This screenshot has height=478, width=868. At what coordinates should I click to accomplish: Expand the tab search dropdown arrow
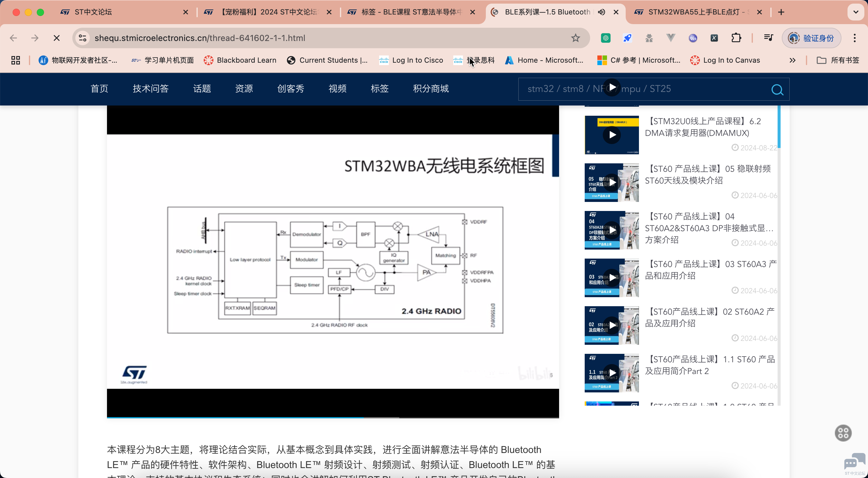(855, 12)
